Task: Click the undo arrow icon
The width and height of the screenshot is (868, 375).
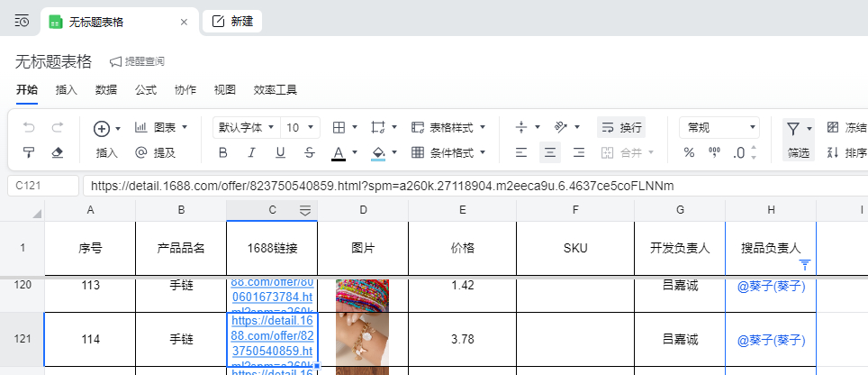Action: (x=29, y=128)
